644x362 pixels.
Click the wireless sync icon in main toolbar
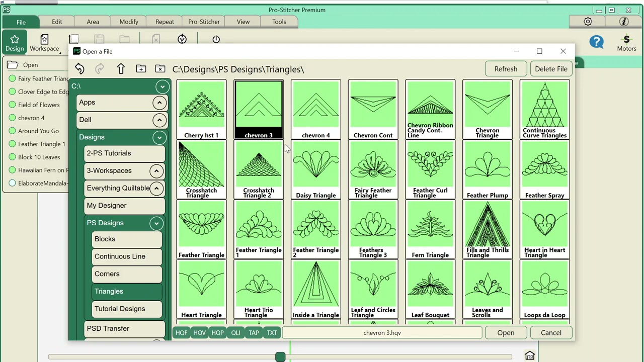[182, 39]
